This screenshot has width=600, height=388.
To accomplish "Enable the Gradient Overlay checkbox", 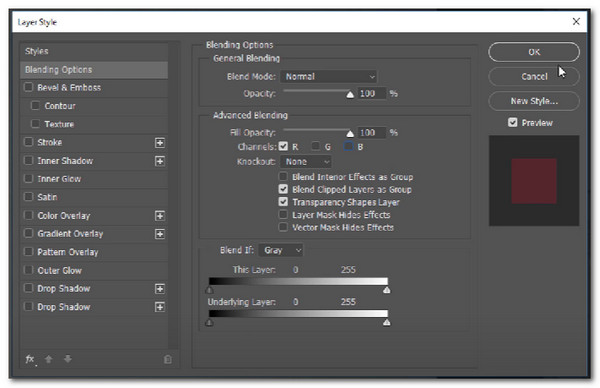I will coord(28,233).
